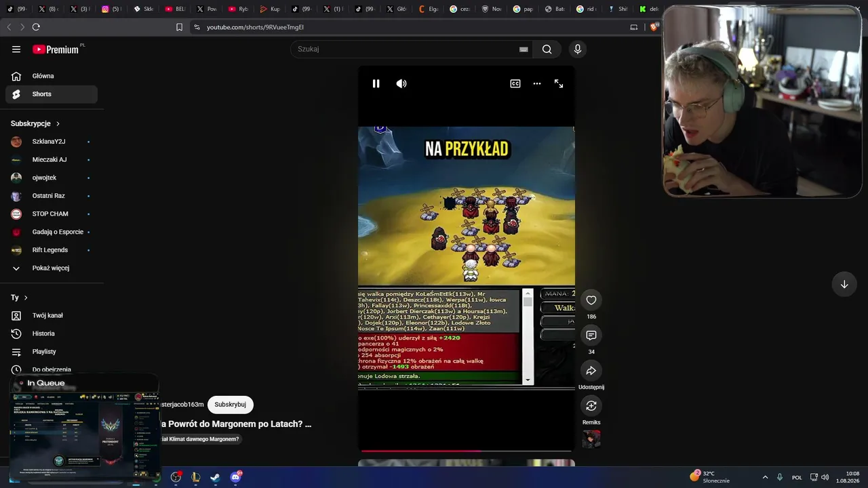This screenshot has width=868, height=488.
Task: Open the three-dot more options menu
Action: [x=537, y=83]
